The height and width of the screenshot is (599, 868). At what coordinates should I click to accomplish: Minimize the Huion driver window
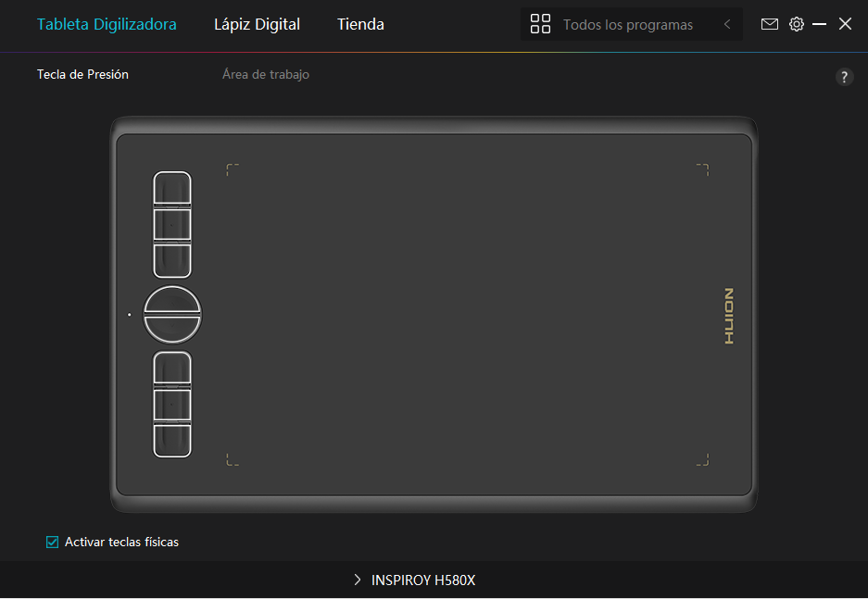[819, 24]
